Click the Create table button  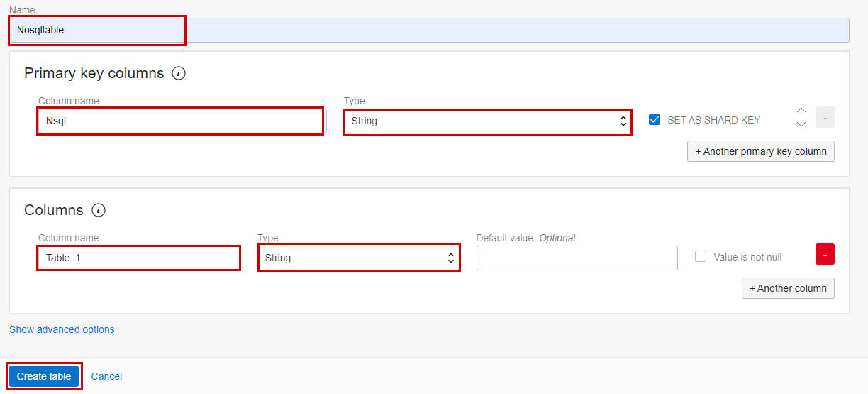(x=44, y=376)
